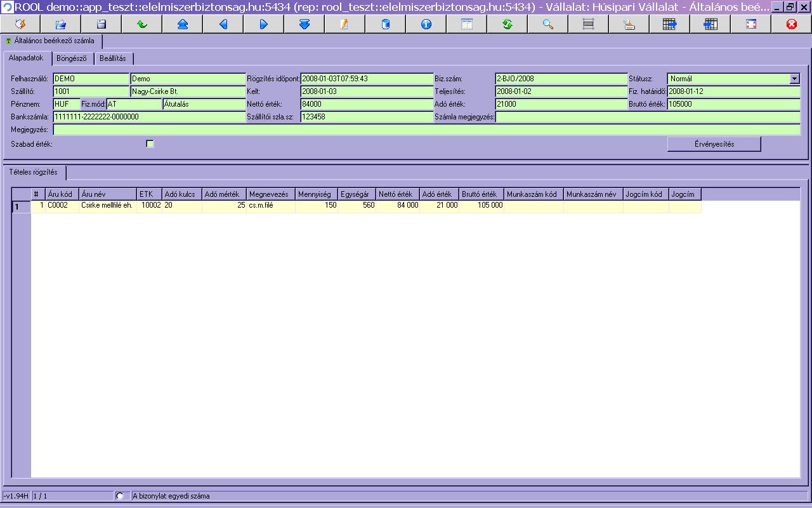
Task: Toggle the Szabad érték checkbox
Action: [x=150, y=144]
